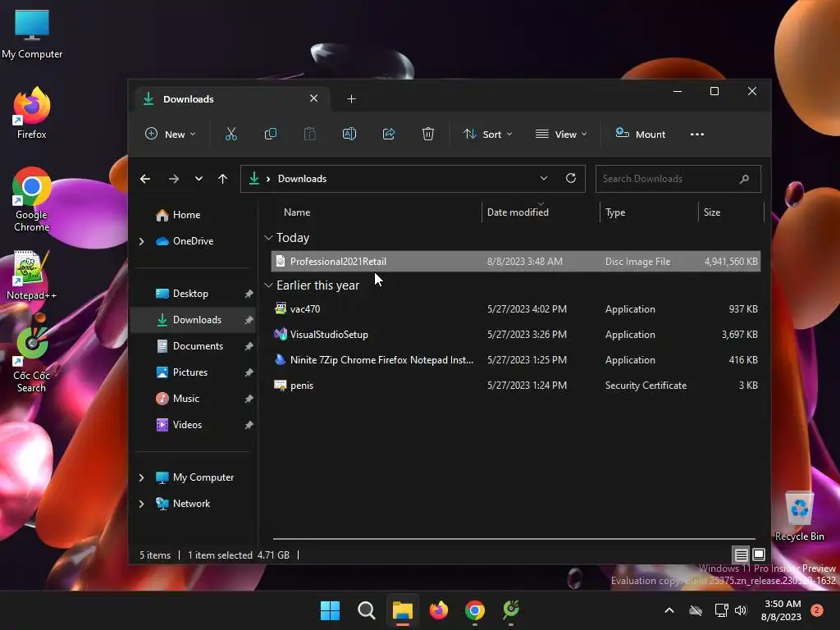The height and width of the screenshot is (630, 840).
Task: Open the See more three-dots menu
Action: tap(697, 134)
